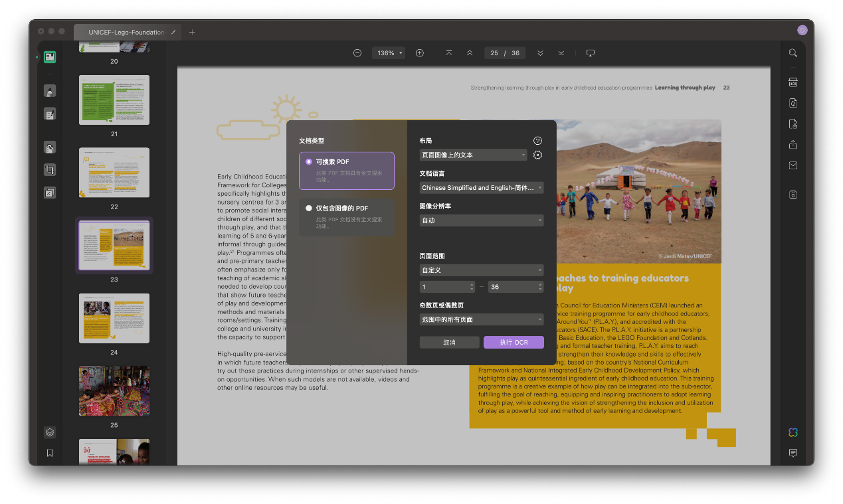Viewport: 843px width, 504px height.
Task: Add a new tab with plus button
Action: click(192, 32)
